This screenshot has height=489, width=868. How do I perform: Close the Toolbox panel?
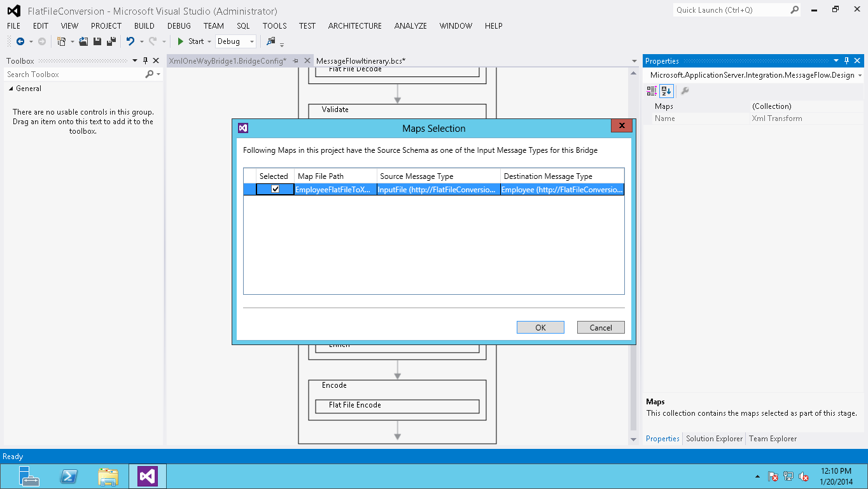[x=156, y=60]
